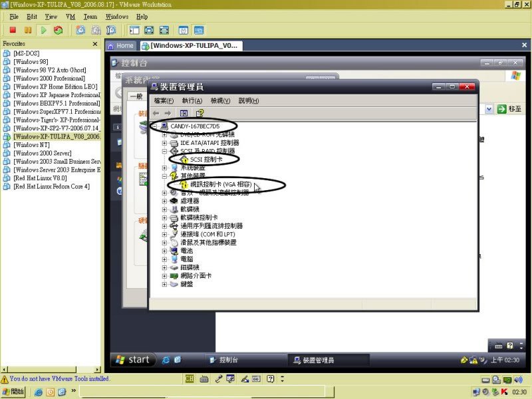This screenshot has width=532, height=399.
Task: Revert the VM to its previous snapshot
Action: 96,30
